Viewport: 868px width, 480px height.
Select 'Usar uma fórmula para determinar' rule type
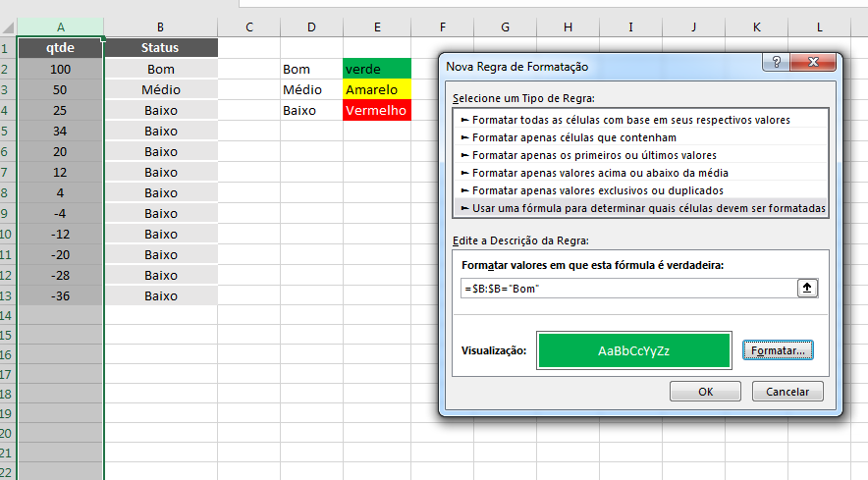click(x=640, y=208)
